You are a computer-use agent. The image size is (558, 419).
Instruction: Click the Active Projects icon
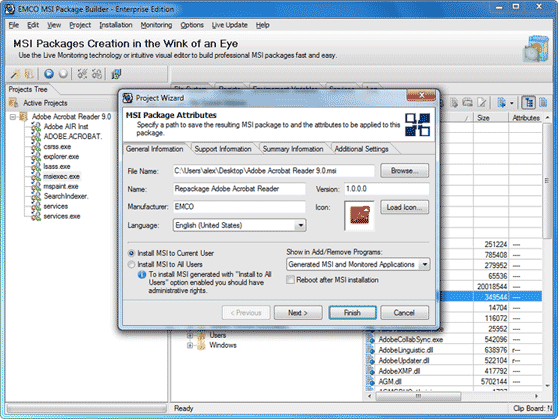[x=14, y=103]
